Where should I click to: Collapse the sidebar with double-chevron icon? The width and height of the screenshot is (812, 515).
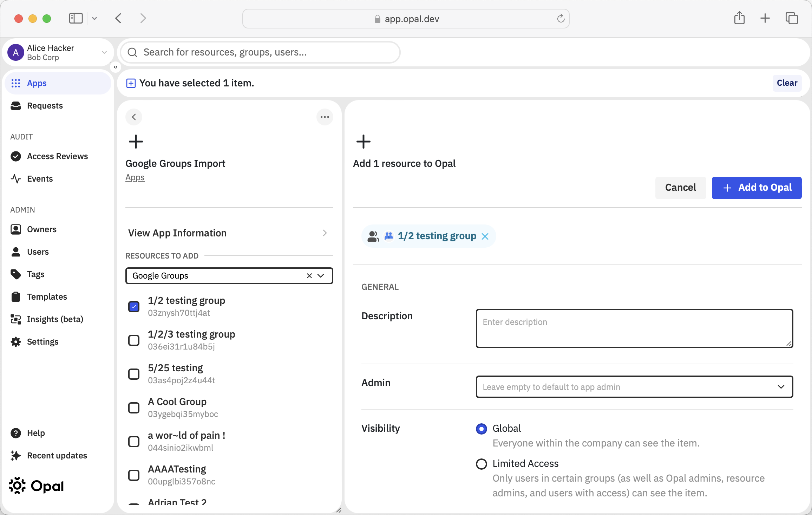(x=116, y=67)
